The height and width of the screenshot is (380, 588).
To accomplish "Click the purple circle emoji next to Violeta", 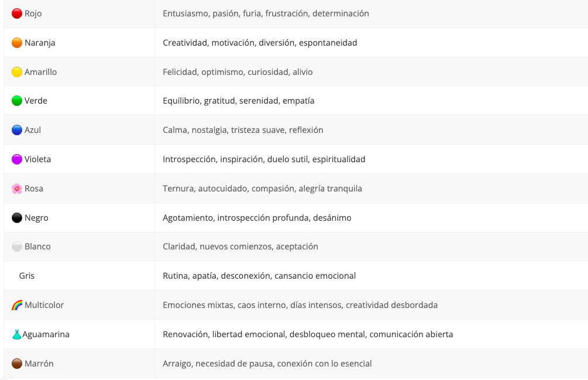I will coord(17,159).
